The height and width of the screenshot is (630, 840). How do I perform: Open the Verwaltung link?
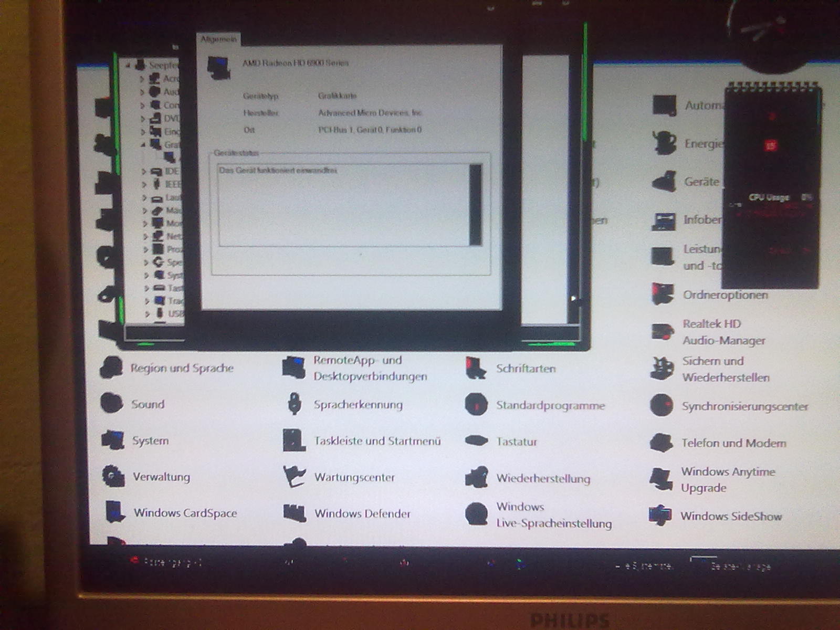pos(161,477)
